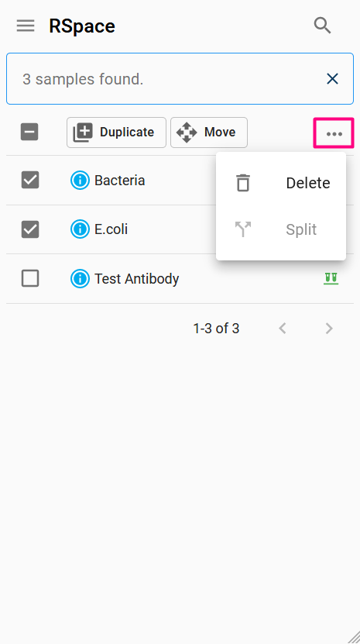Open info for Test Antibody sample
360x644 pixels.
(x=80, y=279)
